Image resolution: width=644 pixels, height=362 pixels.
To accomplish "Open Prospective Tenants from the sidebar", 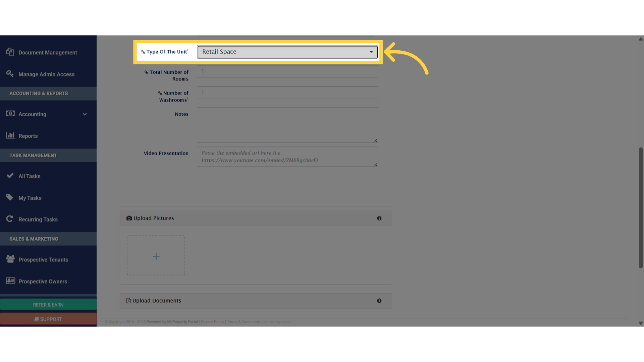I will tap(43, 260).
